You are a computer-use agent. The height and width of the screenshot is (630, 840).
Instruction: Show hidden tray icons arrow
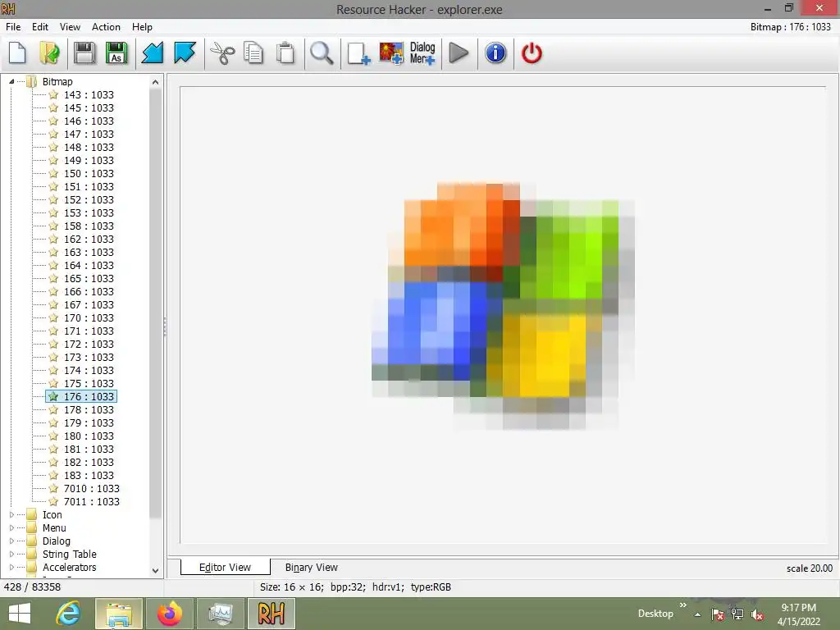coord(697,614)
